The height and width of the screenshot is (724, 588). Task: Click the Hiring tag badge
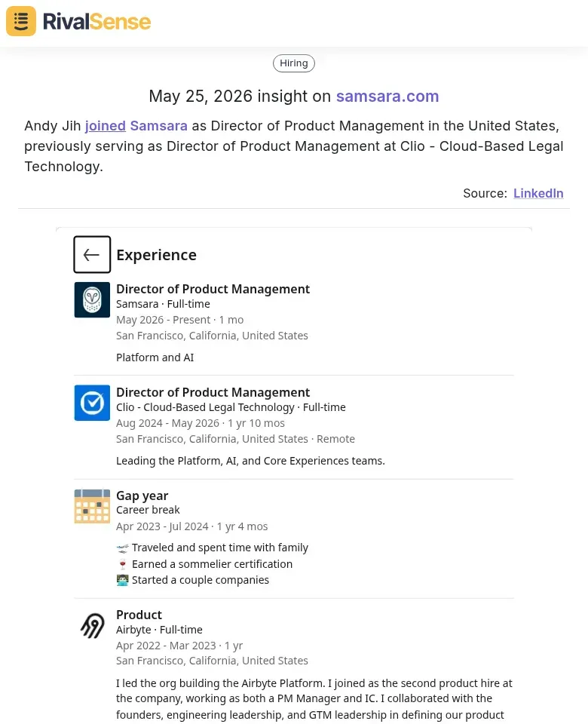(294, 63)
